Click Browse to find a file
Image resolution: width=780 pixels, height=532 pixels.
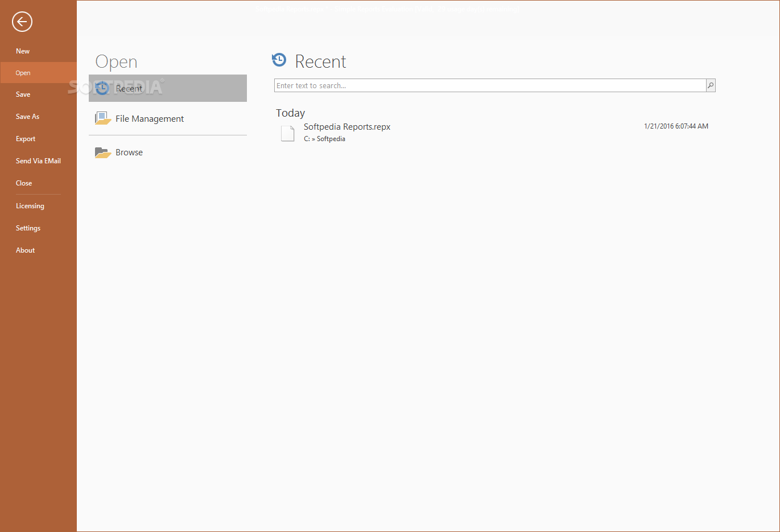tap(168, 152)
